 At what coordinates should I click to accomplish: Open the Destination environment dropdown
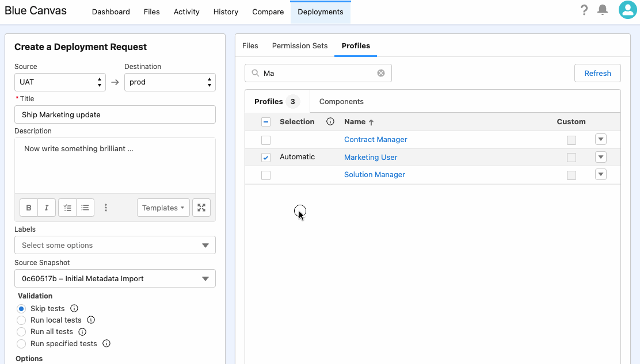point(170,82)
